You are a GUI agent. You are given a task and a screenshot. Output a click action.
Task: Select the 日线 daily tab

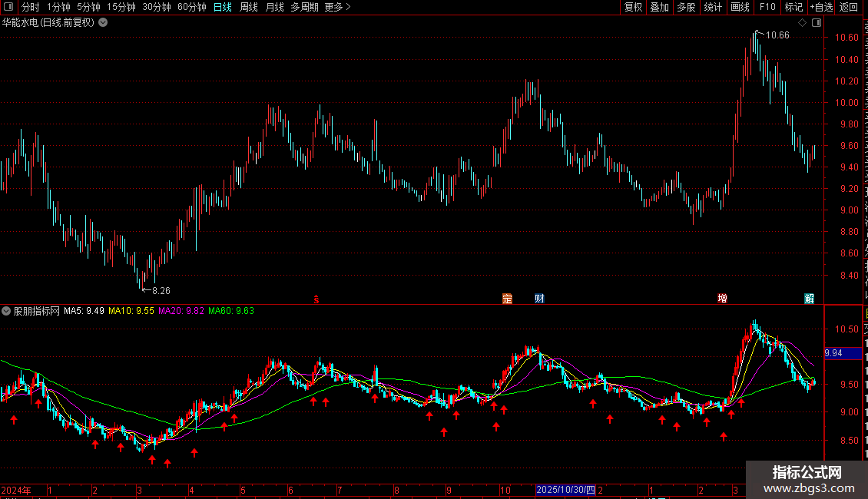(x=223, y=7)
